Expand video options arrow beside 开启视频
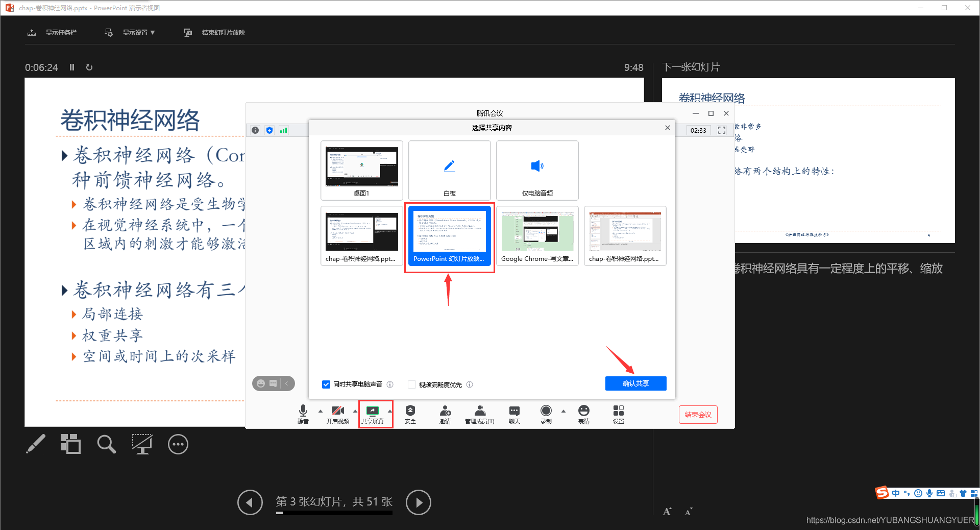980x530 pixels. point(355,411)
